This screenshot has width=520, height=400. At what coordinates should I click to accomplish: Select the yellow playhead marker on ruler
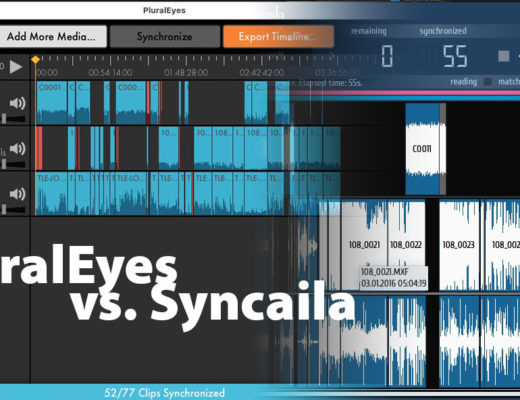(35, 60)
